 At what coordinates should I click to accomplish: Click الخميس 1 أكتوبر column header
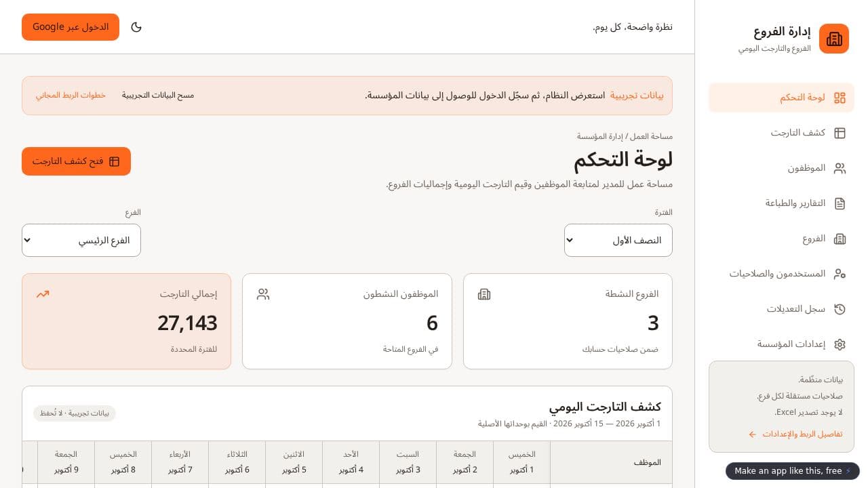click(522, 462)
